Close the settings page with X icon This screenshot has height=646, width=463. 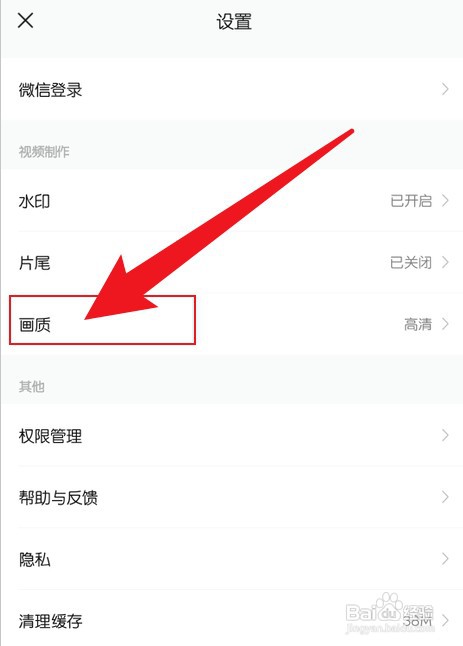click(25, 20)
